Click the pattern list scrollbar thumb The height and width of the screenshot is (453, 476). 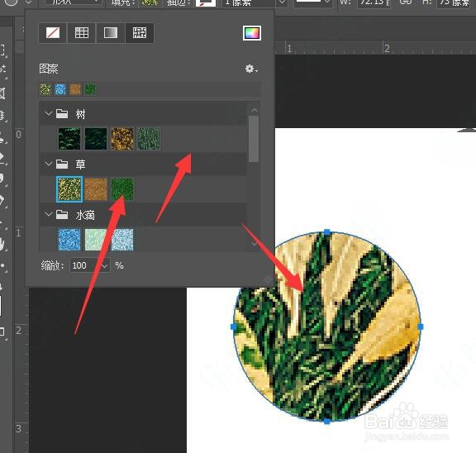point(254,139)
